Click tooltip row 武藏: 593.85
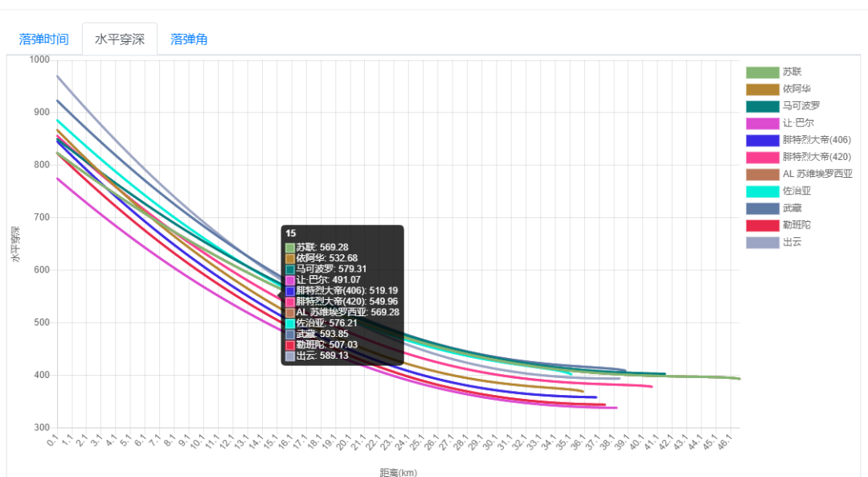This screenshot has height=477, width=868. click(317, 334)
